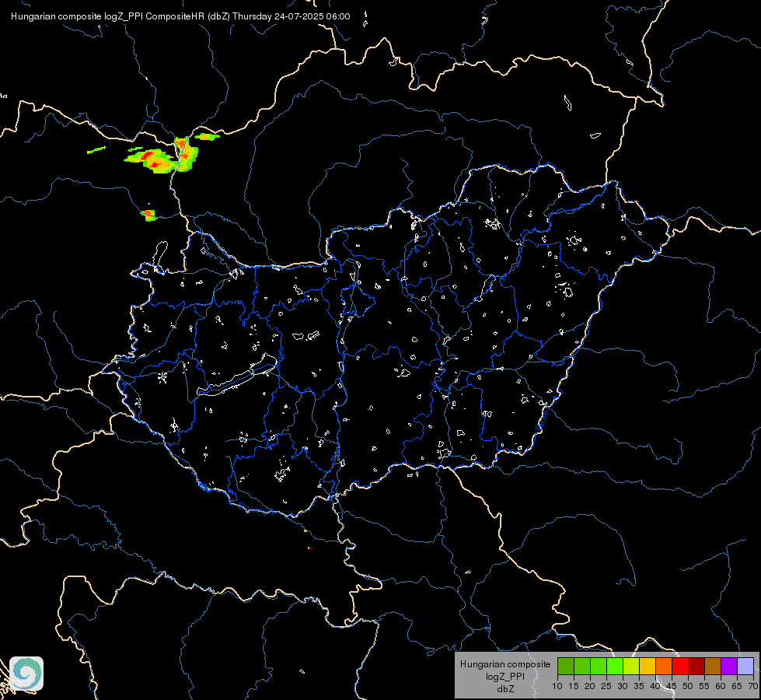Screen dimensions: 761x700
Task: Click the largest radar echo cluster on the map
Action: pyautogui.click(x=162, y=156)
